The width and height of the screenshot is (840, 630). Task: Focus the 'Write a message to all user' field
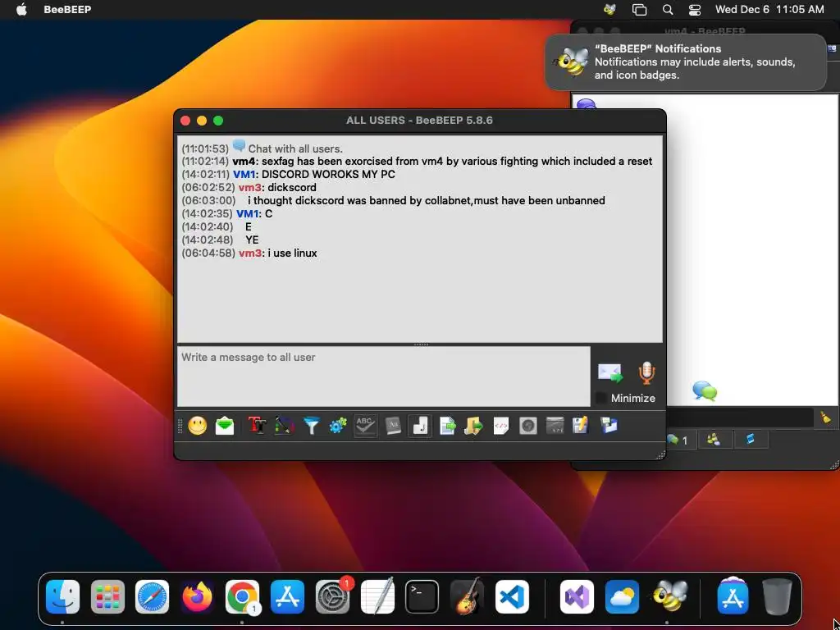384,377
